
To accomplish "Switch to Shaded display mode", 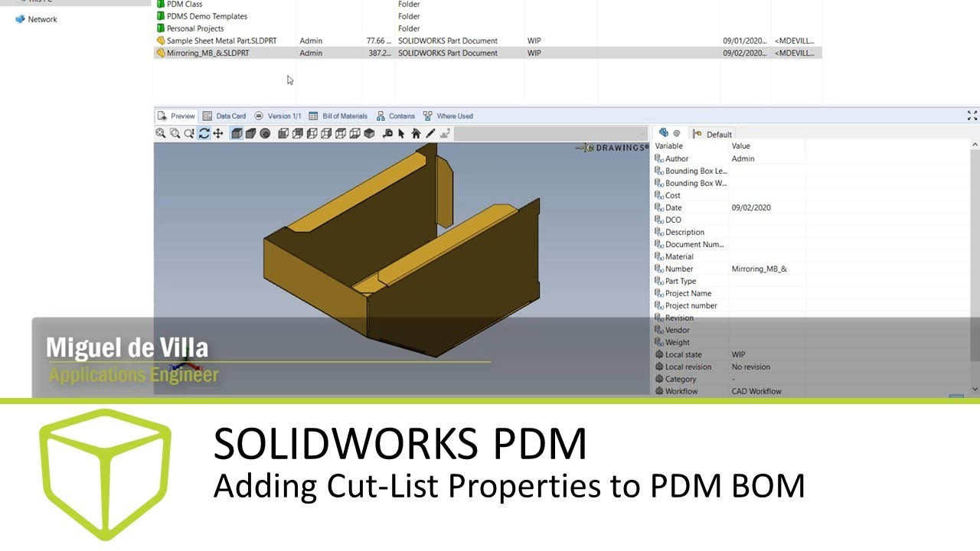I will pyautogui.click(x=250, y=133).
